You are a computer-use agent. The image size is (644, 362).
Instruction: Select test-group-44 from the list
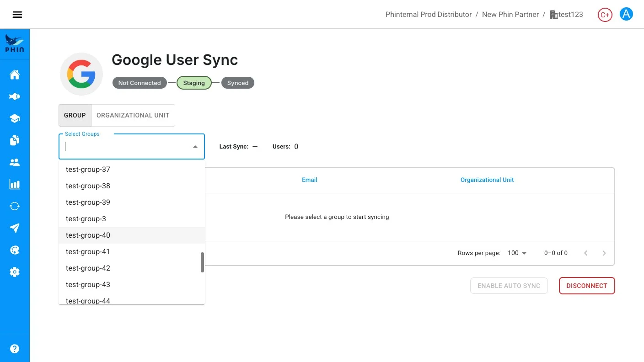coord(132,299)
